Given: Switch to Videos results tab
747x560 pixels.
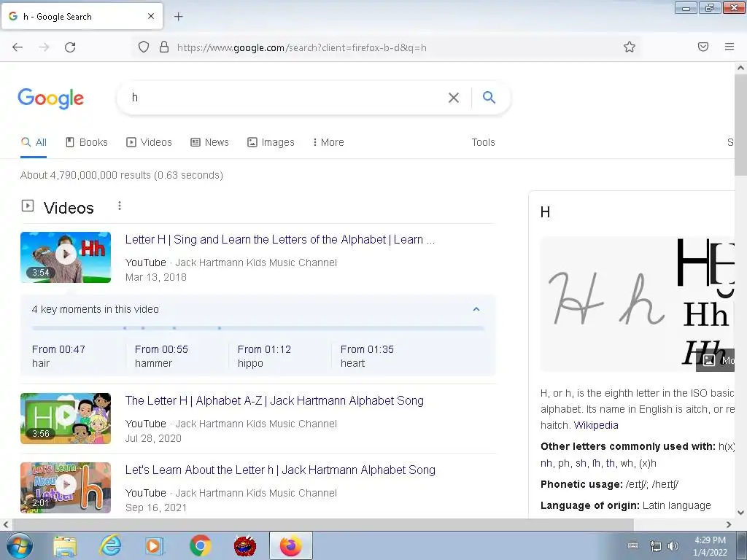Looking at the screenshot, I should click(149, 142).
